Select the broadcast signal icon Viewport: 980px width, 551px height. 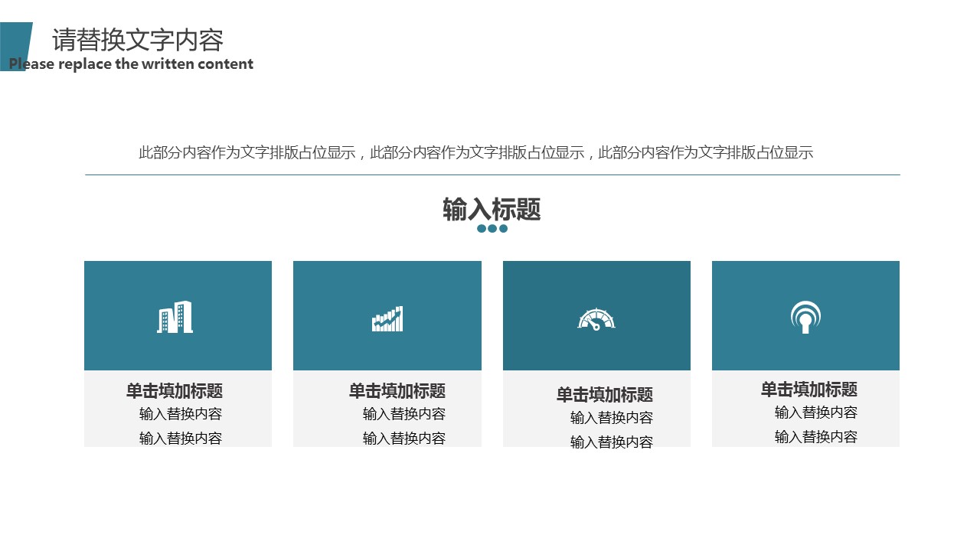(805, 317)
